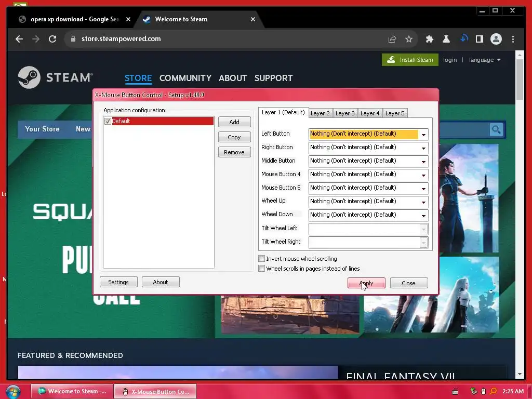
Task: Switch to the opera xp download browser tab
Action: (x=75, y=19)
